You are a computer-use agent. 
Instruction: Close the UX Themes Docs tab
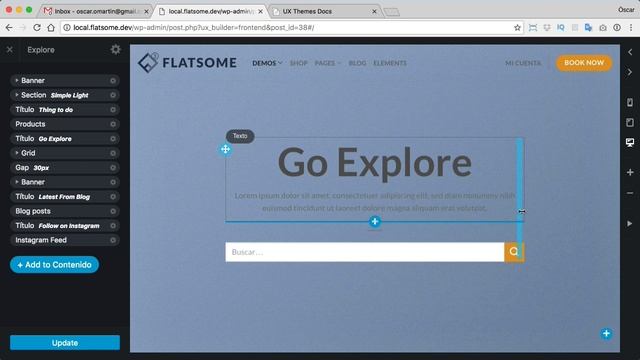pos(374,11)
